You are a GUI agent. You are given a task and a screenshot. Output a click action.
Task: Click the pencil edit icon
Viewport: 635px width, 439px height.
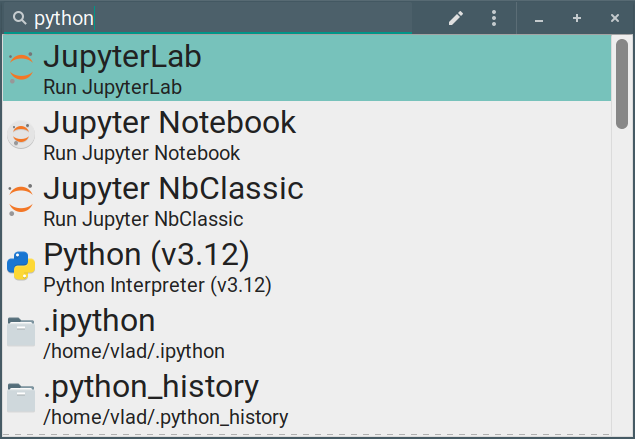pyautogui.click(x=456, y=18)
